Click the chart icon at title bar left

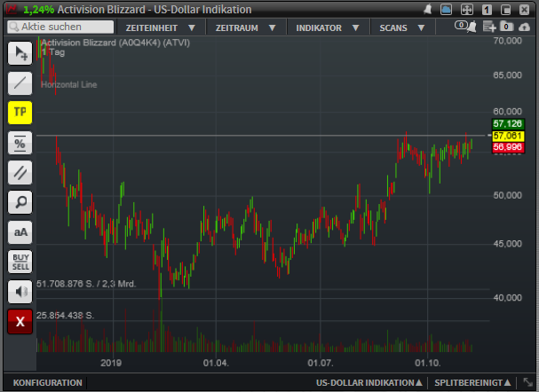click(12, 9)
